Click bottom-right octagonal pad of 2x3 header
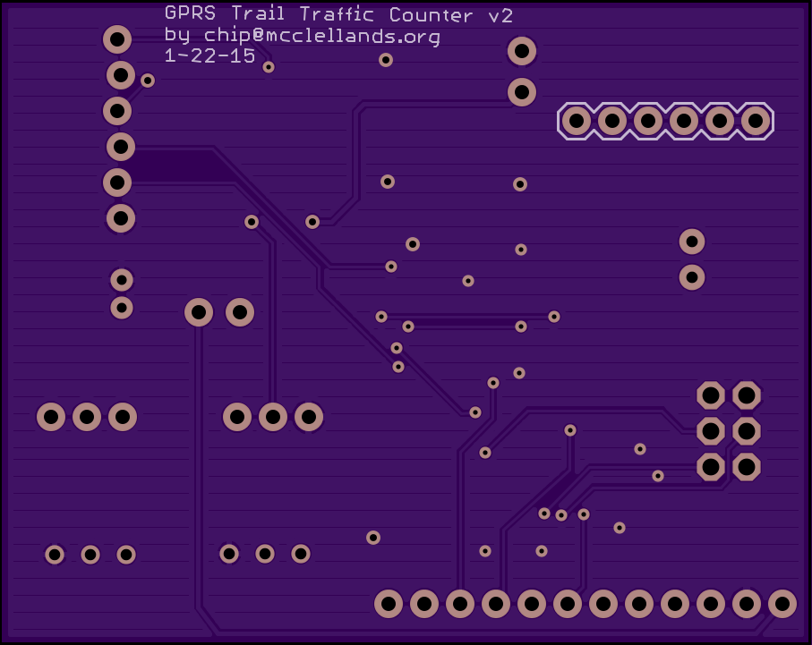The height and width of the screenshot is (645, 812). 746,466
